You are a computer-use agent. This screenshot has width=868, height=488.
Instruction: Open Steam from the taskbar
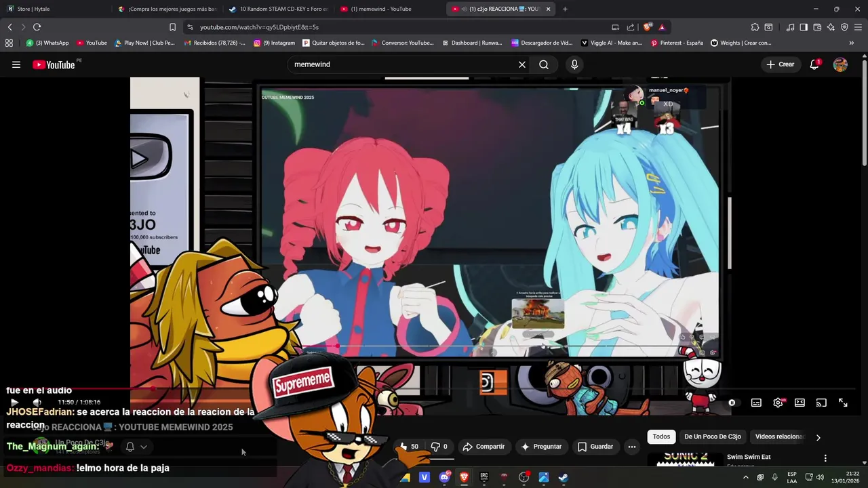[563, 477]
